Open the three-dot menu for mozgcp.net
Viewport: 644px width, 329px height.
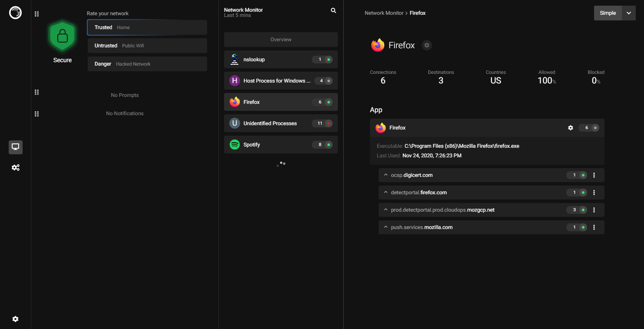594,210
